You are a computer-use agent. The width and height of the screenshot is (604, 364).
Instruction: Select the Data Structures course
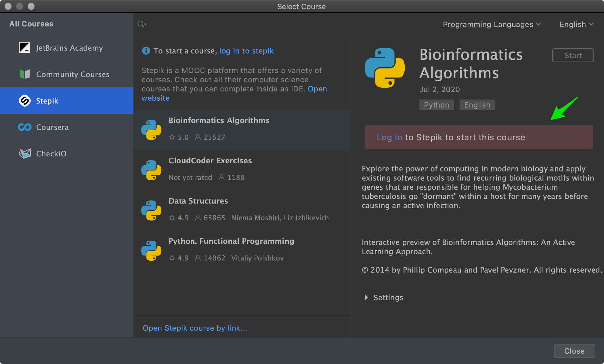point(198,201)
